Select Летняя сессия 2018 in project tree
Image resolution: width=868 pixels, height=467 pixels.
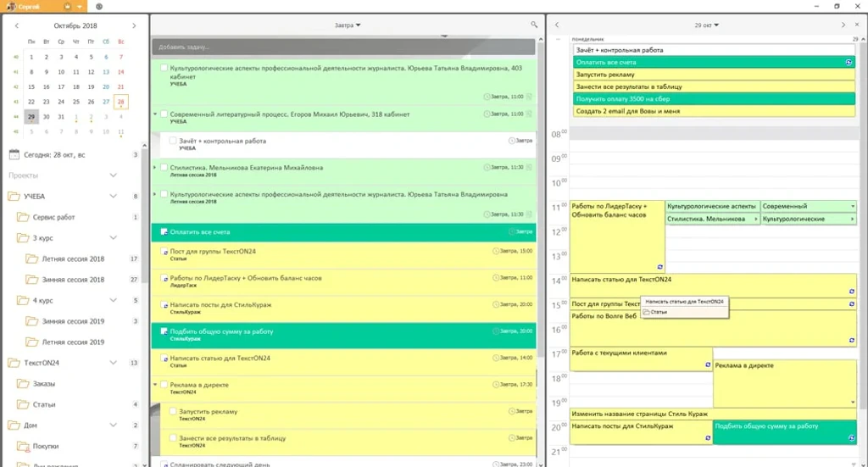(73, 259)
